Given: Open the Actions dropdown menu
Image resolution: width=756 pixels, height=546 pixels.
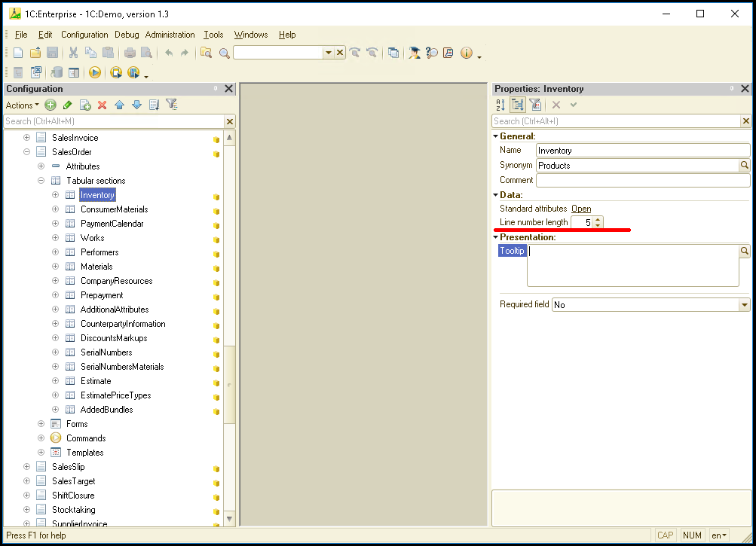Looking at the screenshot, I should [x=22, y=105].
